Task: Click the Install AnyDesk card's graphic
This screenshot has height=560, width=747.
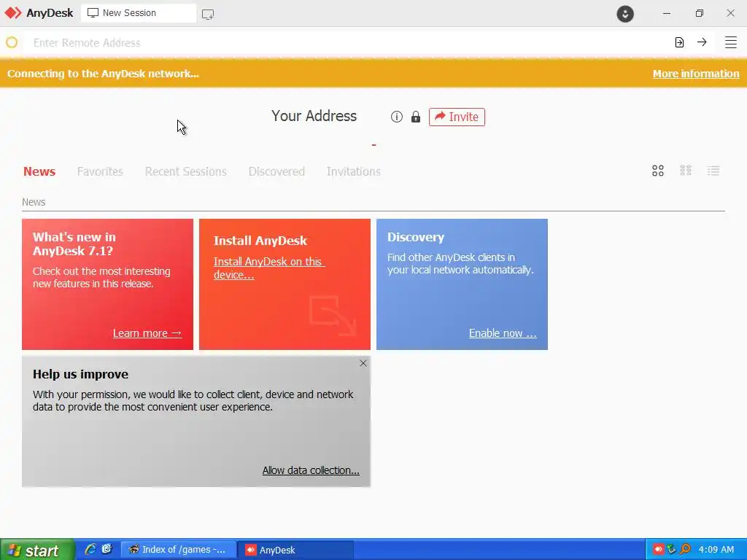Action: [333, 315]
